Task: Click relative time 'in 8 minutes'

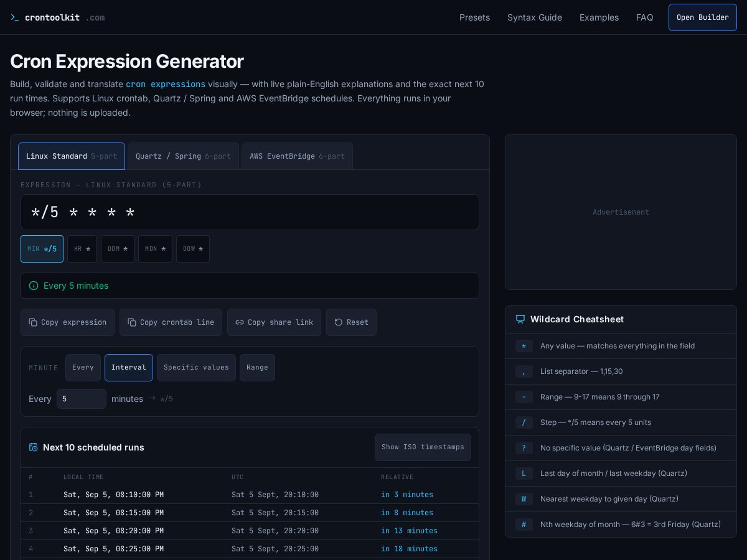Action: click(x=407, y=513)
